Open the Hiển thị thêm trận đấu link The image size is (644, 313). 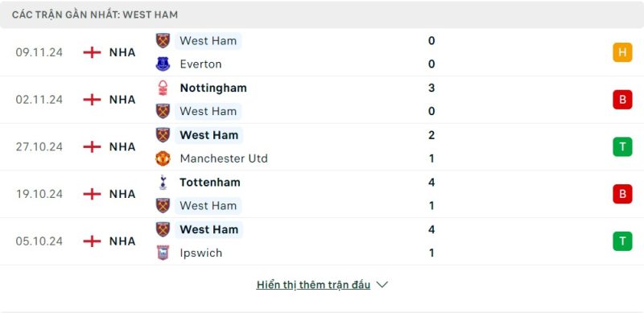(x=313, y=285)
